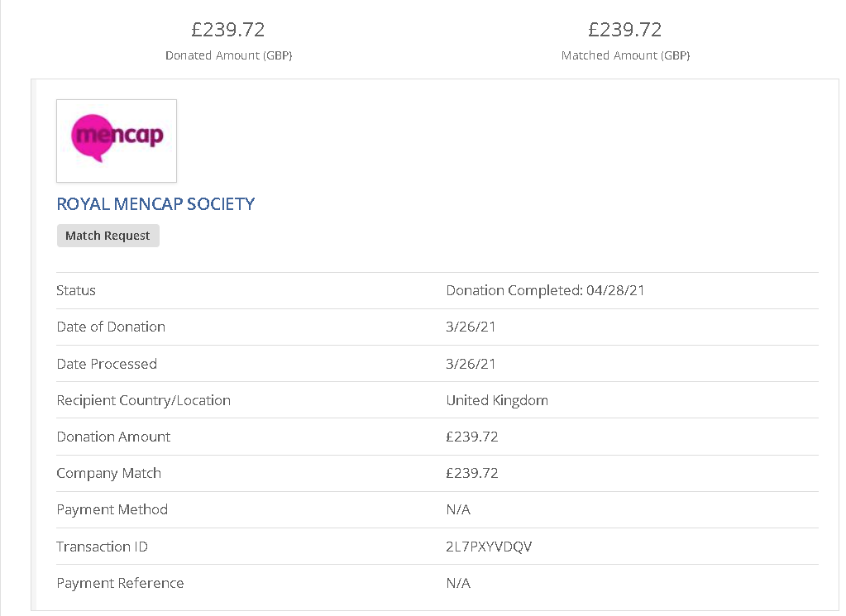Select the Company Match row's £239.72 value
Viewport: 846px width, 616px height.
tap(472, 473)
